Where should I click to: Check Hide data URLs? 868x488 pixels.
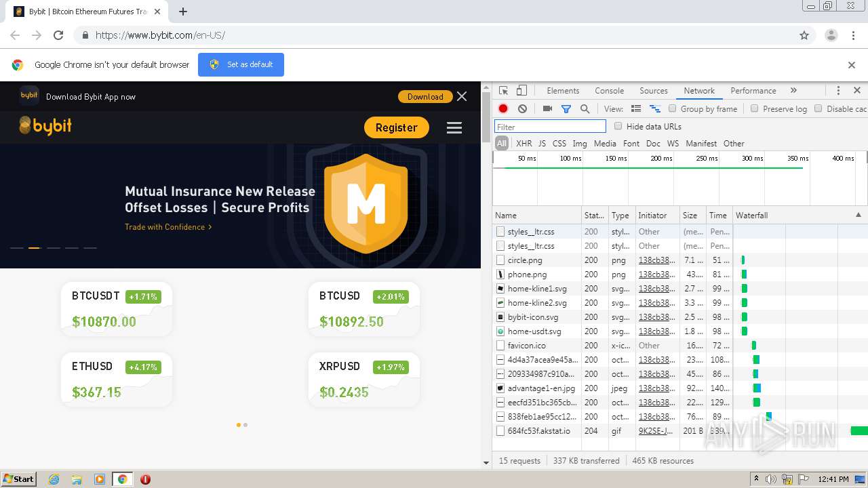coord(618,126)
